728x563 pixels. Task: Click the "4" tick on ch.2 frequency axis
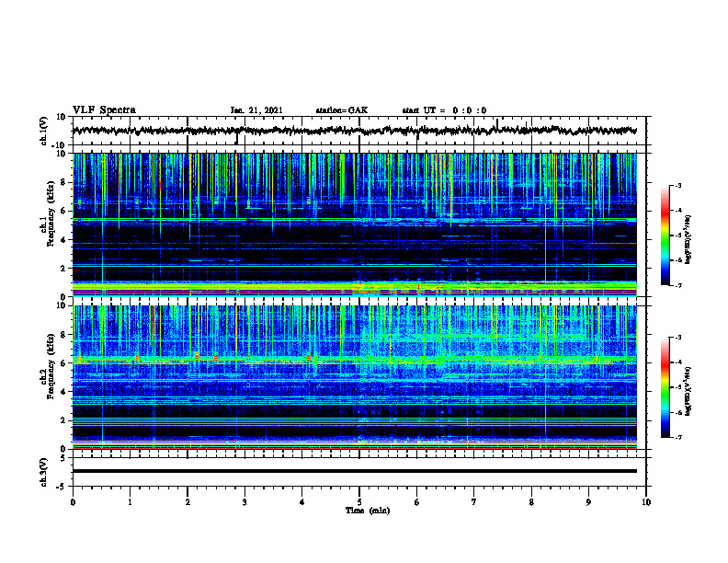(x=63, y=392)
